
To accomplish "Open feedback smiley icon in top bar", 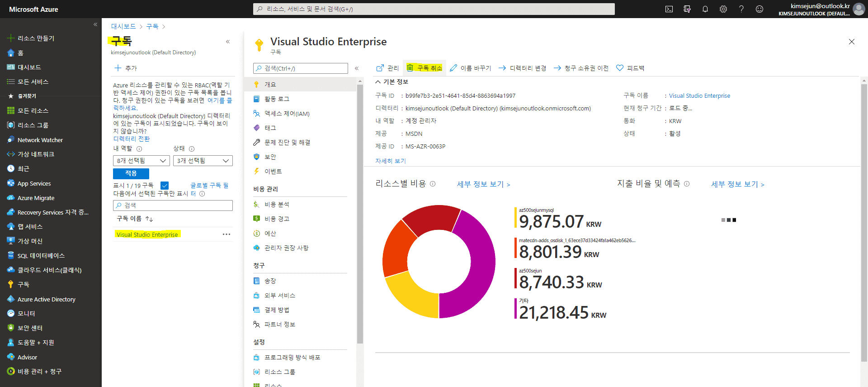I will [759, 9].
